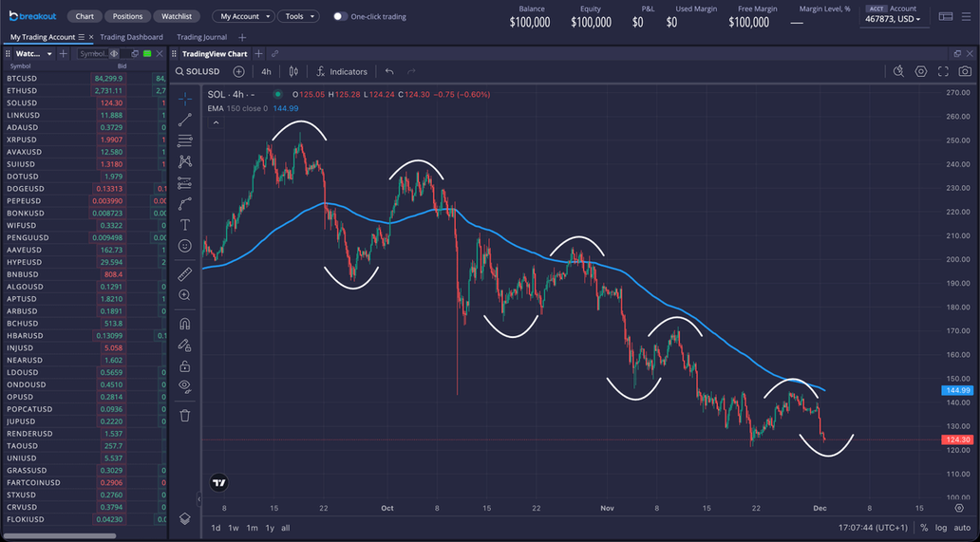Open chart settings hexagon icon
Screen dimensions: 980x542
(920, 71)
